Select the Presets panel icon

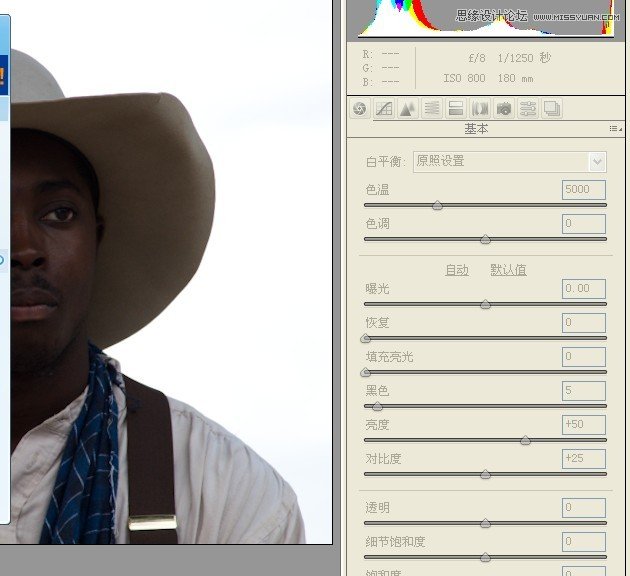pyautogui.click(x=528, y=109)
